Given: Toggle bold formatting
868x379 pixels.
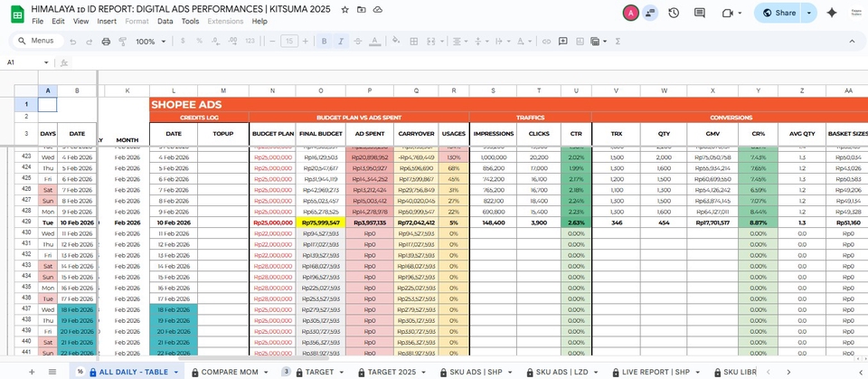Looking at the screenshot, I should 324,41.
